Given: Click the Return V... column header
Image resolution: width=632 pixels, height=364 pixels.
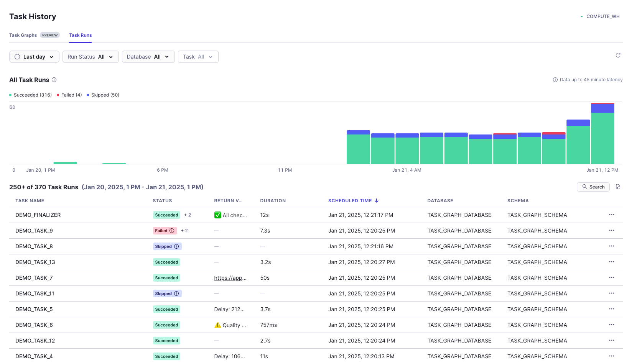Looking at the screenshot, I should [x=228, y=201].
